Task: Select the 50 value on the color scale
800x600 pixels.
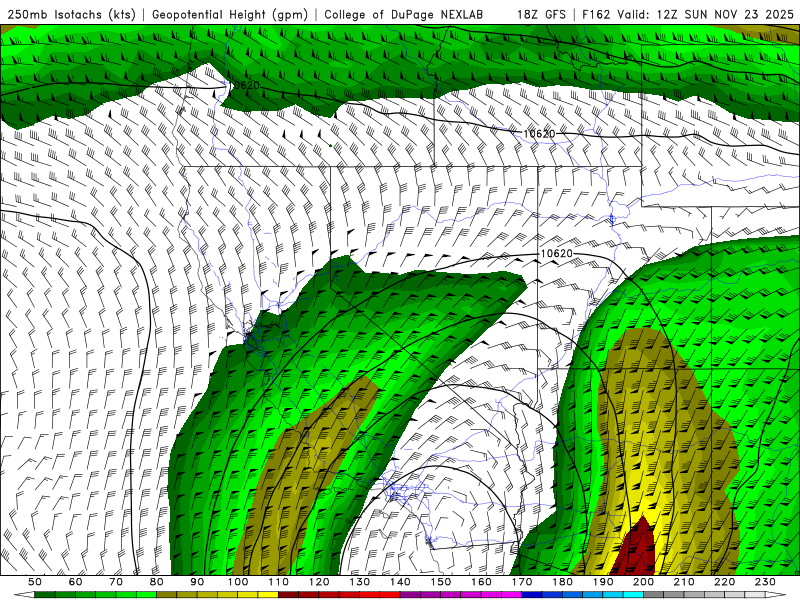Action: pyautogui.click(x=34, y=582)
